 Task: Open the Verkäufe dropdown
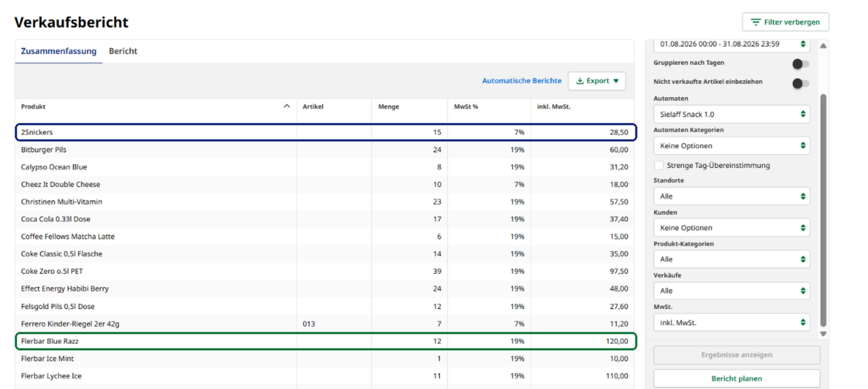[732, 291]
